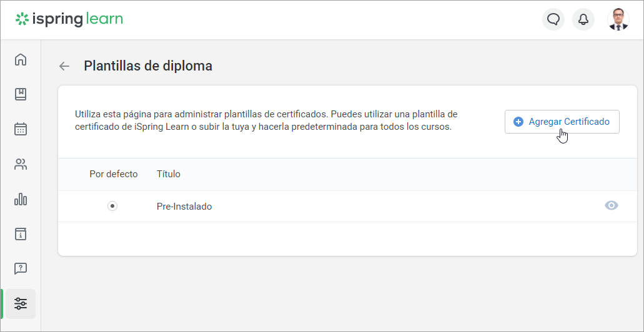Open the user profile avatar menu
Viewport: 644px width, 332px height.
pos(618,19)
